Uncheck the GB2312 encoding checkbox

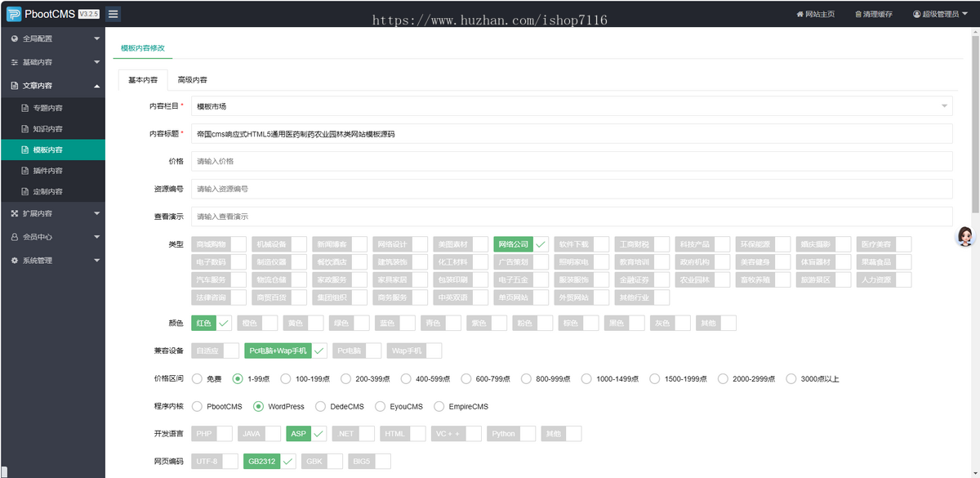(270, 461)
